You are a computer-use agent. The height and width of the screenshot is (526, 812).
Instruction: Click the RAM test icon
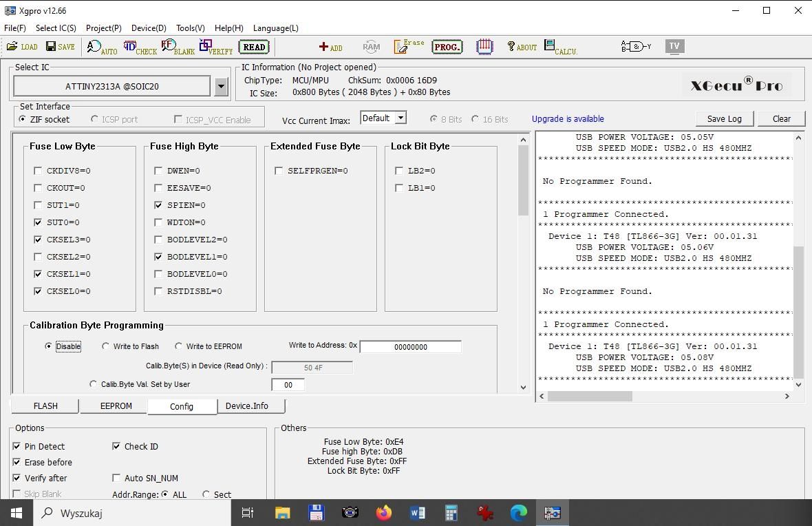pyautogui.click(x=372, y=47)
